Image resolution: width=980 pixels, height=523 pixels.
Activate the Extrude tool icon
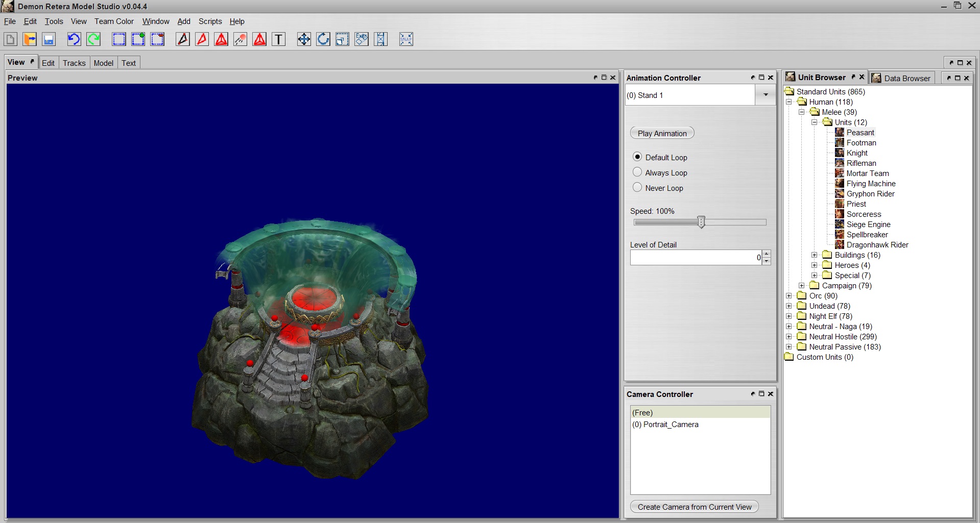362,39
